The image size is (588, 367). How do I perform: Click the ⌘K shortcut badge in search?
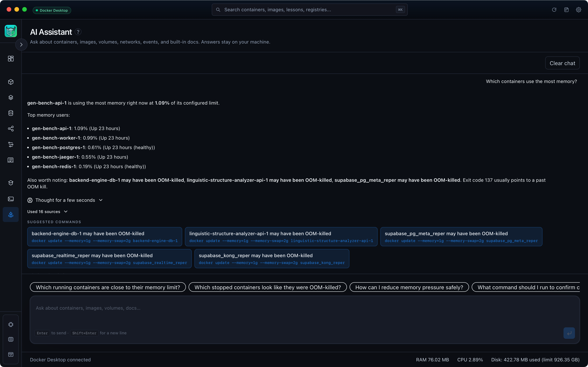[400, 10]
